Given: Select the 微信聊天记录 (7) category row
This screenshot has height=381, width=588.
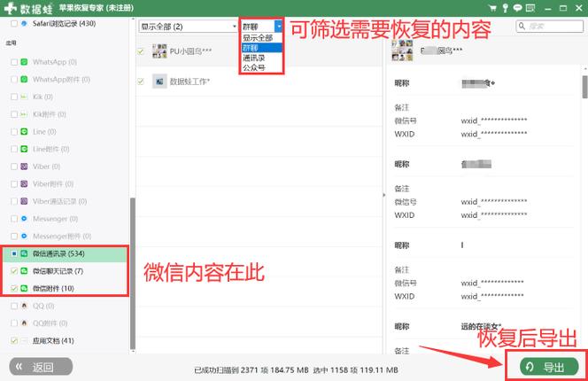Looking at the screenshot, I should click(x=65, y=271).
